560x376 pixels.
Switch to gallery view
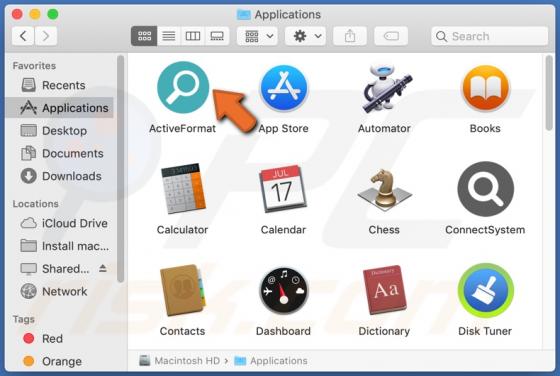(x=217, y=36)
